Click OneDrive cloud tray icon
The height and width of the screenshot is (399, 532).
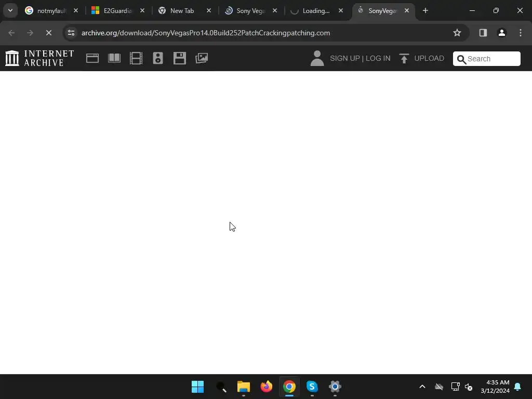[439, 387]
